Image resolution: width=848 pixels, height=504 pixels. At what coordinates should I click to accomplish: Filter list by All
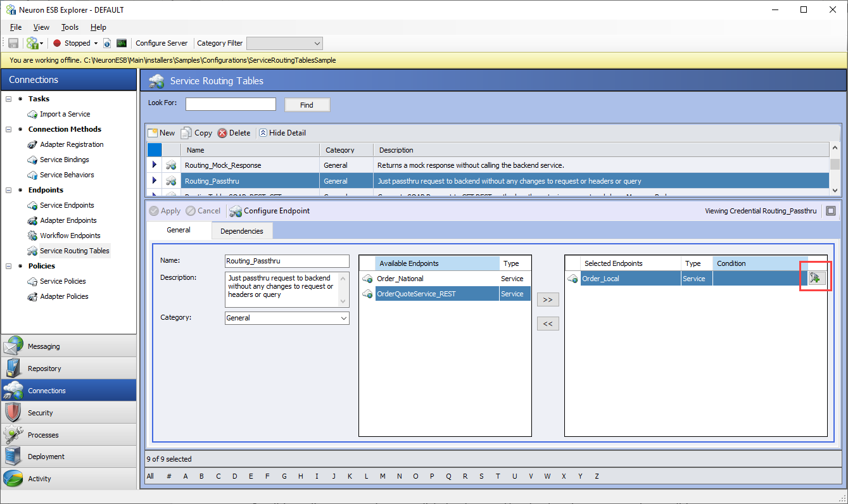[150, 476]
